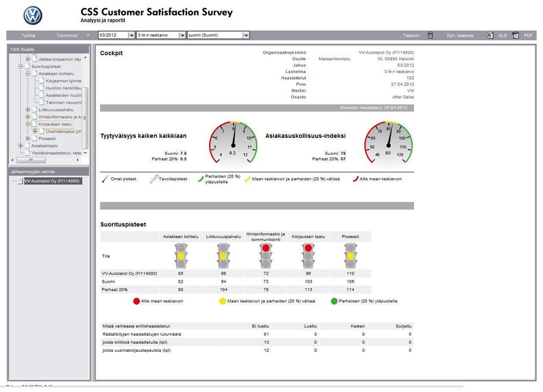Click the Asiakkaan kohtelu traffic light

click(x=181, y=256)
